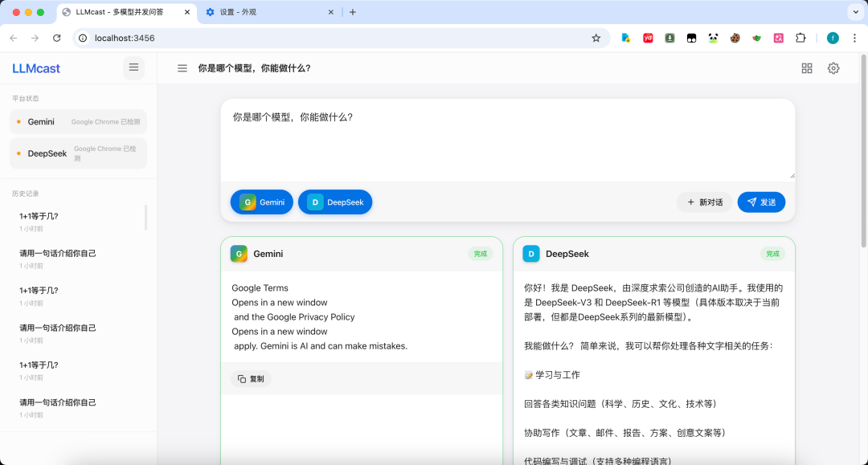Open the watermelon extension icon
868x465 pixels.
pyautogui.click(x=757, y=39)
